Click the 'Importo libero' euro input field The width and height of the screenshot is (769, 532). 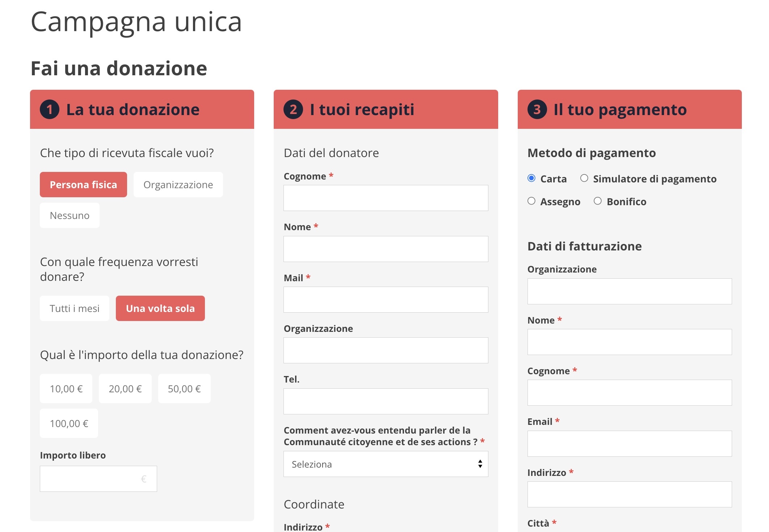click(x=98, y=478)
